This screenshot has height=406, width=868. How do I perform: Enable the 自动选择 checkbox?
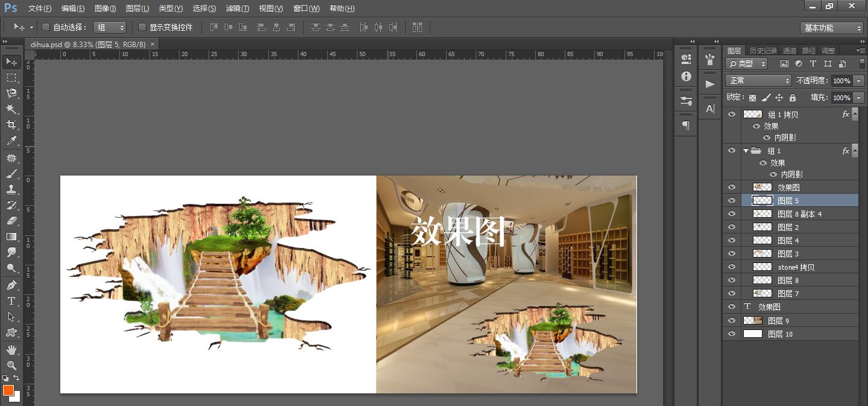(x=45, y=27)
